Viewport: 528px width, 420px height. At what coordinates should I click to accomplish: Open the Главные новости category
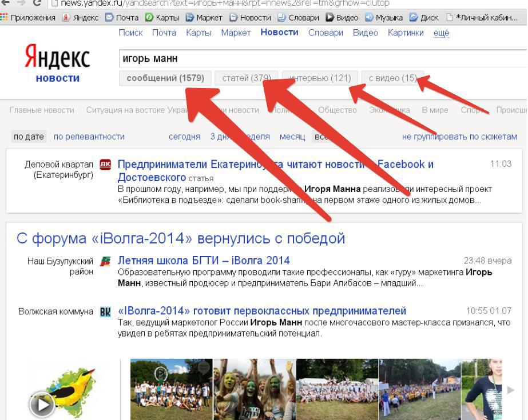click(x=42, y=110)
